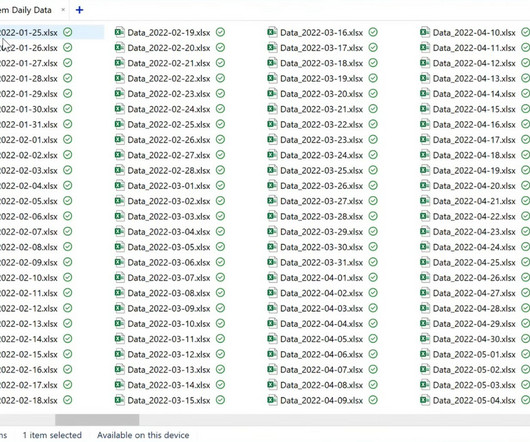Click the Excel icon of Data_2022-03-16.xlsx
Viewport: 530px width, 442px height.
[x=272, y=32]
